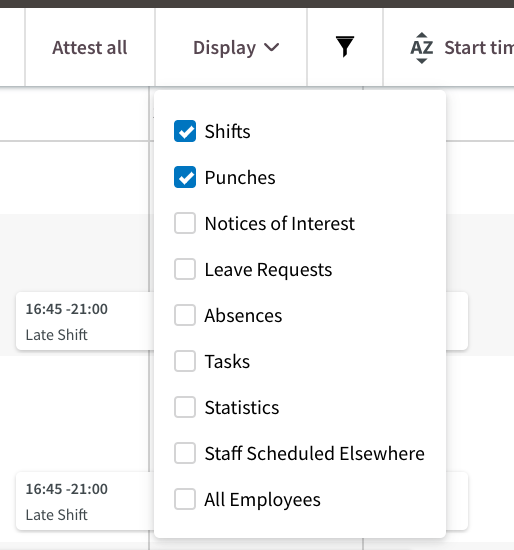The image size is (514, 550).
Task: Open the lower 16:45-21:00 Late Shift card
Action: click(85, 501)
